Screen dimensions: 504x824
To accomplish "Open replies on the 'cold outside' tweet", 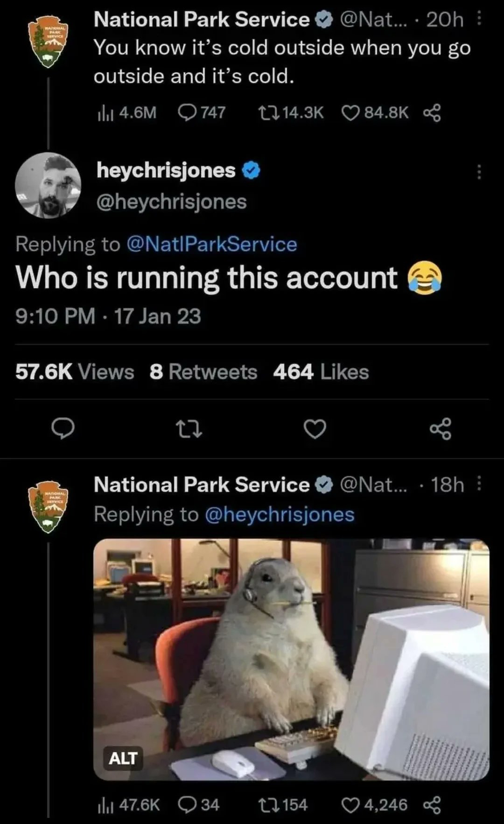I will click(188, 113).
